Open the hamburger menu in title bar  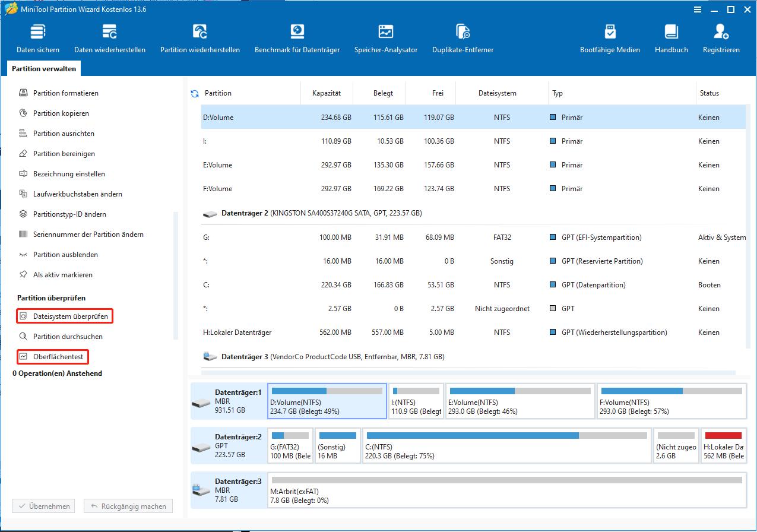click(697, 9)
